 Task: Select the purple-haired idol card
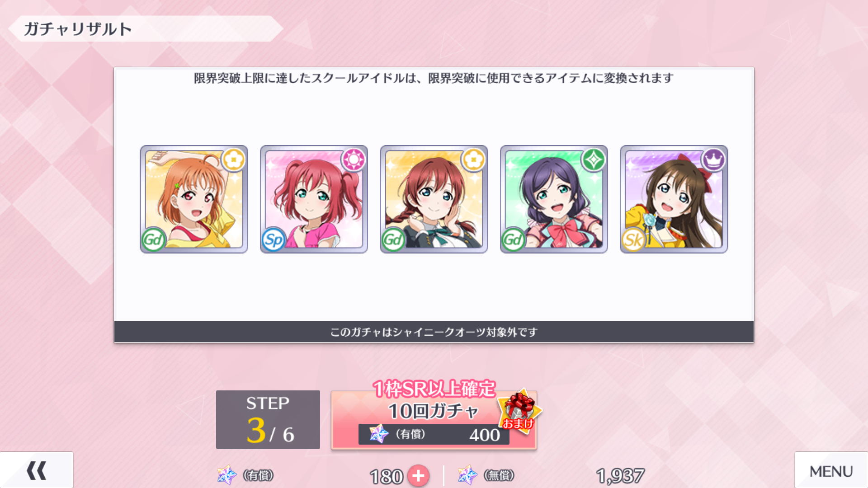(x=554, y=199)
